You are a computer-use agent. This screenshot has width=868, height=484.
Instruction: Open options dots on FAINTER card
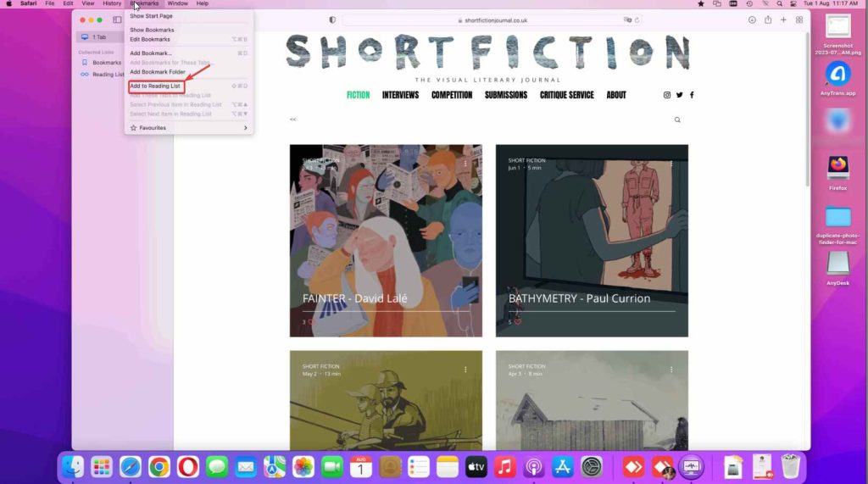click(465, 164)
